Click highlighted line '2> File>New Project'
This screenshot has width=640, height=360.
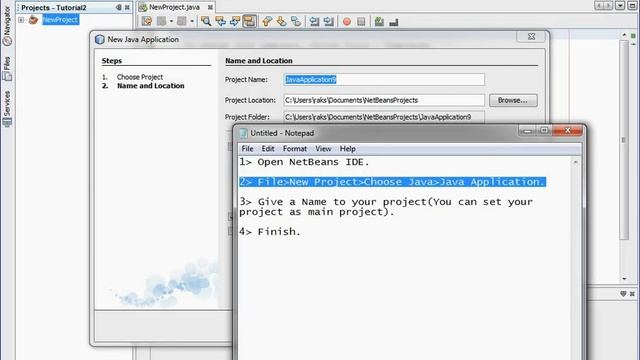click(x=393, y=182)
